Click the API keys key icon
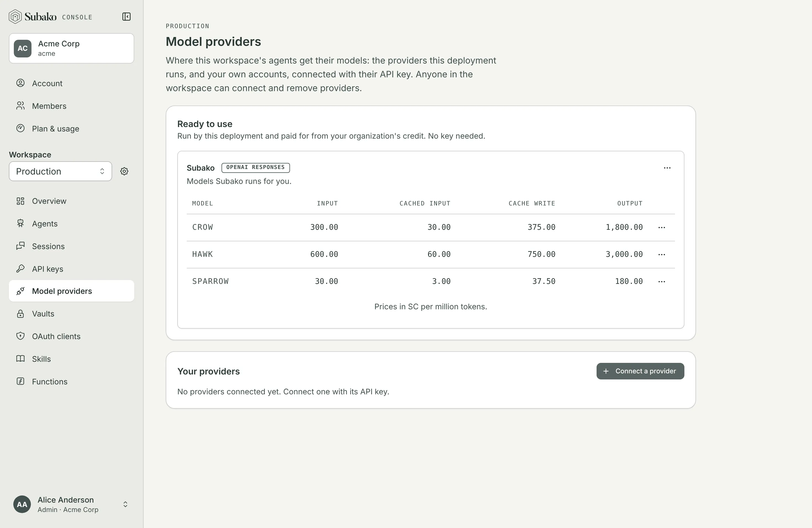Screen dimensions: 812x528 (20, 268)
